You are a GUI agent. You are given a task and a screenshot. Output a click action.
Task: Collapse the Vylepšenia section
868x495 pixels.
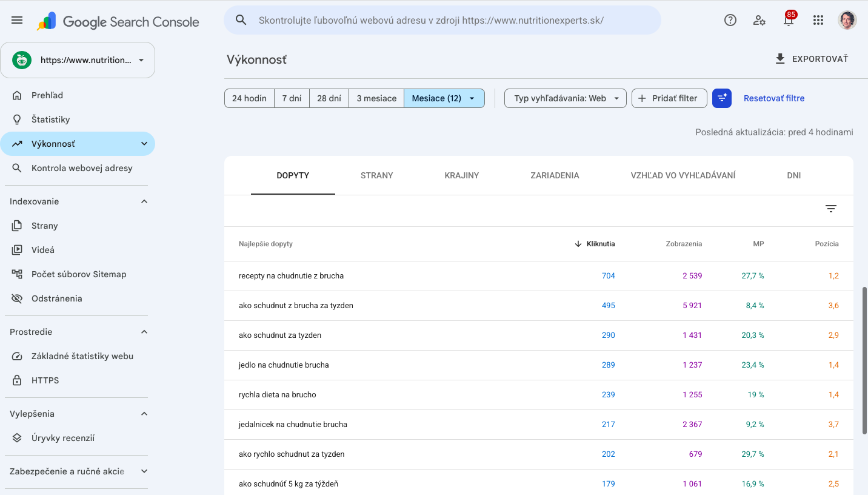pyautogui.click(x=144, y=414)
